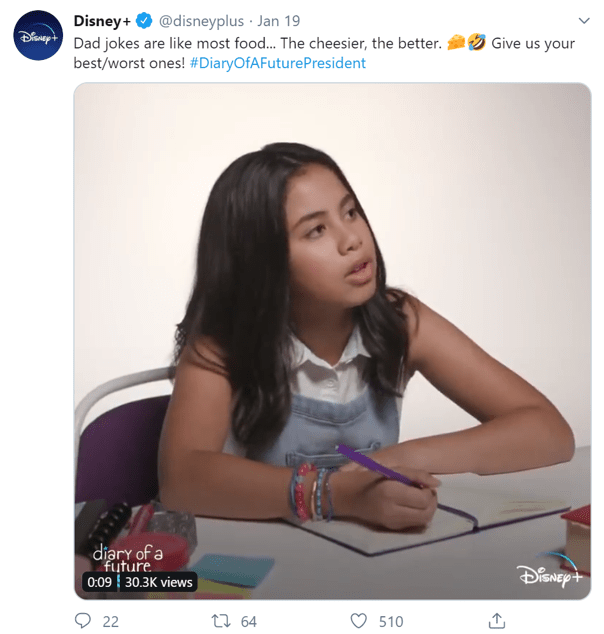Expand the tweet options chevron
The height and width of the screenshot is (634, 604).
pyautogui.click(x=584, y=21)
